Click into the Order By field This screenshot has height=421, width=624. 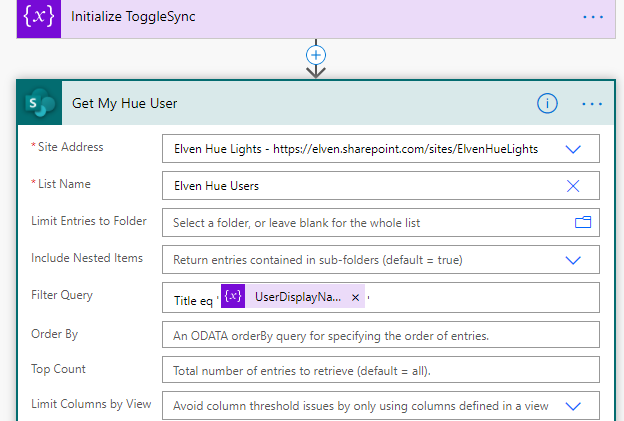[x=380, y=333]
